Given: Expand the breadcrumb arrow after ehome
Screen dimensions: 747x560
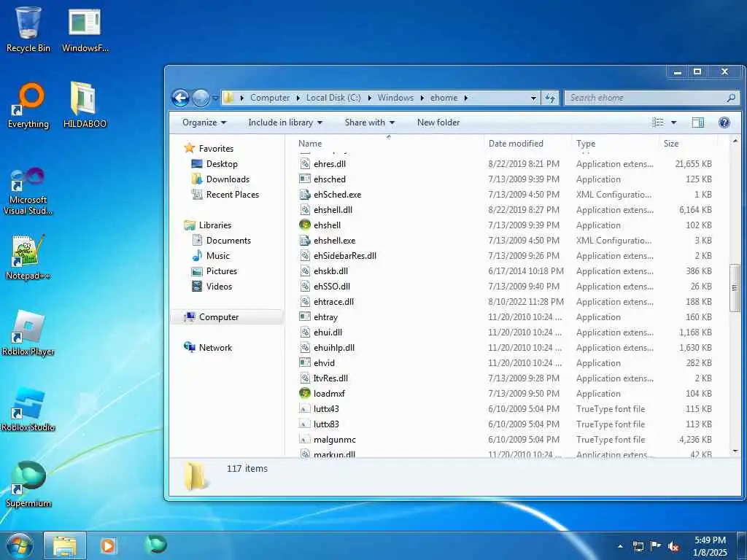Looking at the screenshot, I should (x=466, y=98).
